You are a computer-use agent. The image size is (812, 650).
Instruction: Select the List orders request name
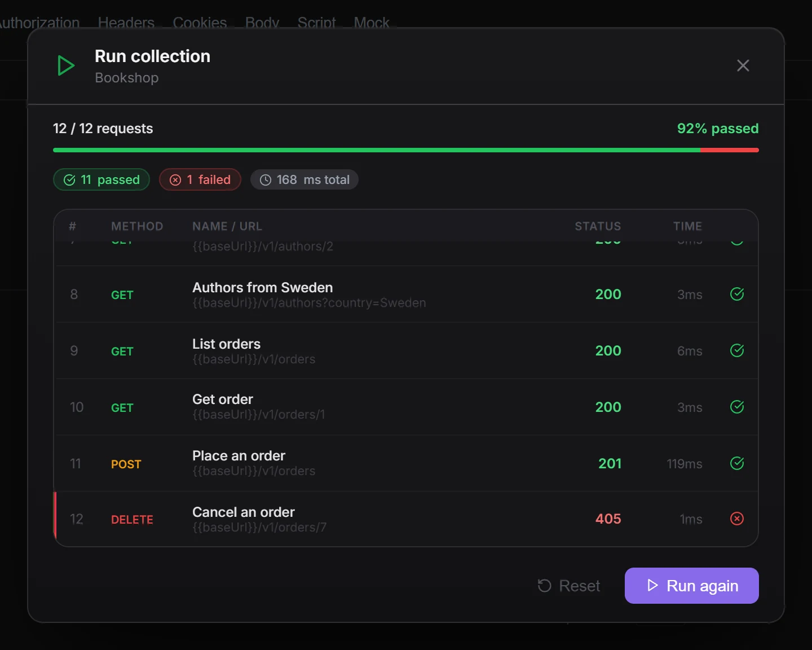click(x=226, y=344)
